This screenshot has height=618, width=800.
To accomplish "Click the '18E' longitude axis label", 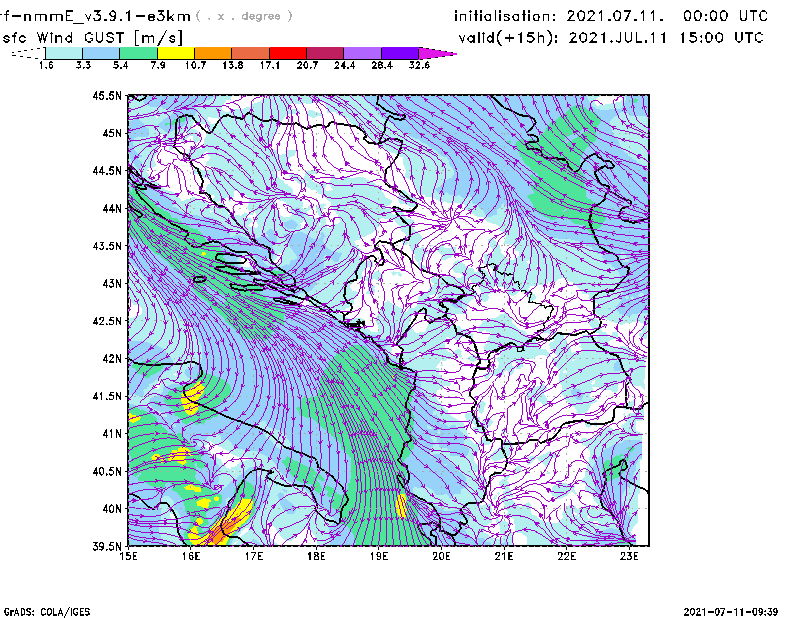I will 316,556.
